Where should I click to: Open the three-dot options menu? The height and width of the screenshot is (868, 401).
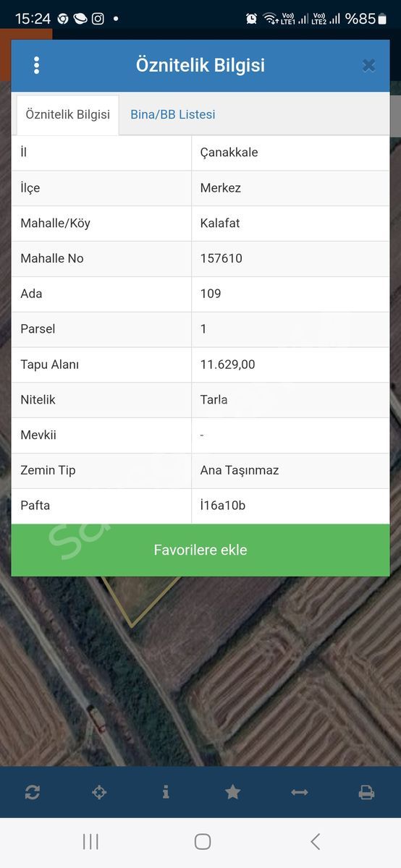point(36,65)
